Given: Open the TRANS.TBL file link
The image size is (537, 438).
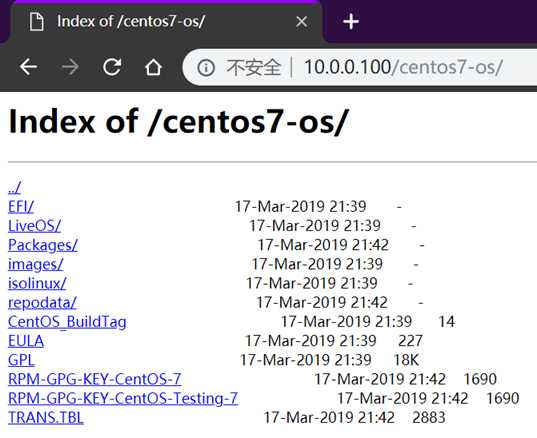Looking at the screenshot, I should (x=46, y=417).
